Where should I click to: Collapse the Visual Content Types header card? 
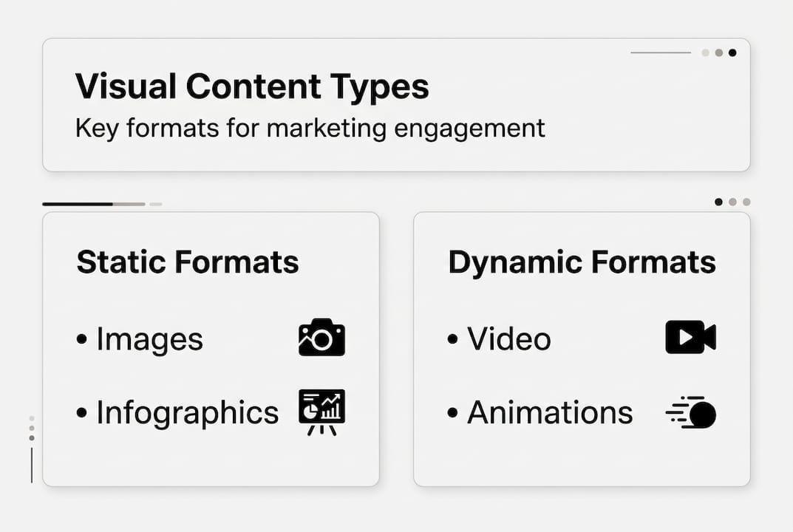tap(397, 103)
